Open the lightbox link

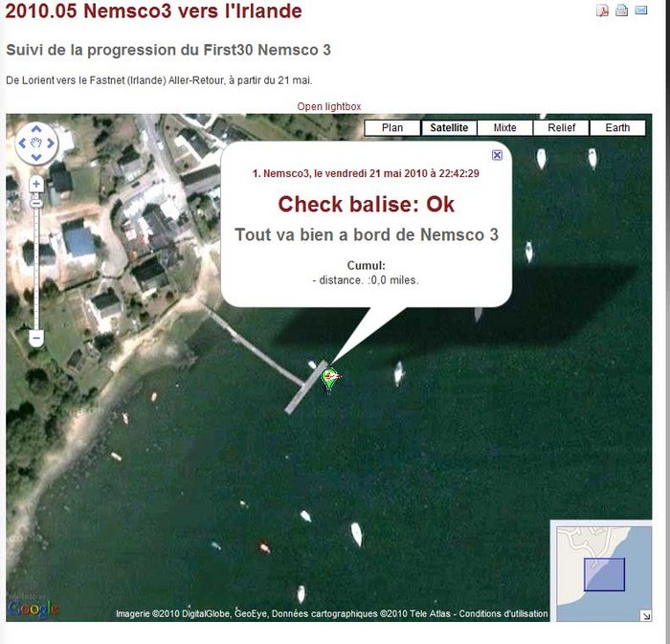(329, 106)
